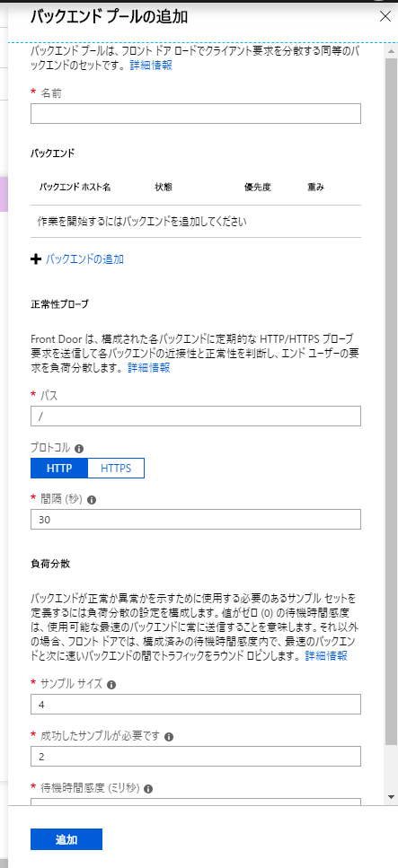This screenshot has height=868, width=398.
Task: Click info icon beside 成功したサンプルが必要です
Action: (x=169, y=737)
